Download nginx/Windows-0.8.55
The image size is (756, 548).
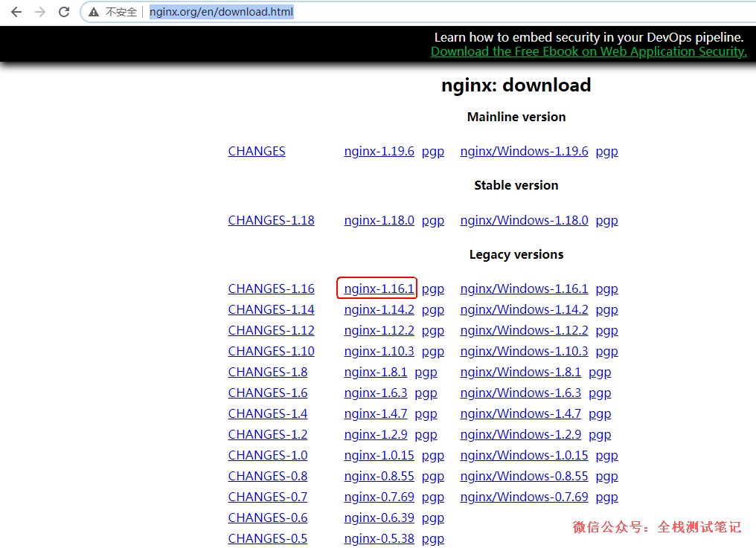pyautogui.click(x=524, y=476)
